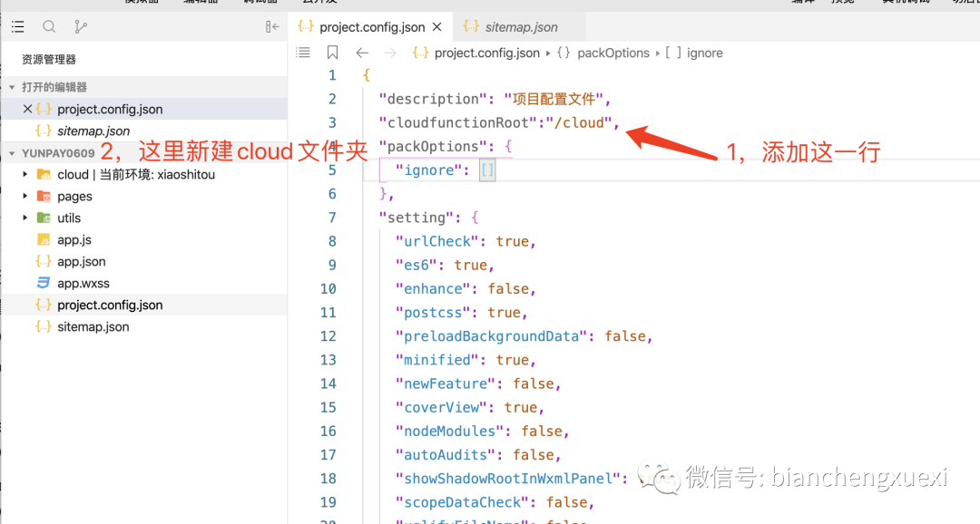Expand the cloud folder arrow
The height and width of the screenshot is (524, 980).
[x=25, y=174]
